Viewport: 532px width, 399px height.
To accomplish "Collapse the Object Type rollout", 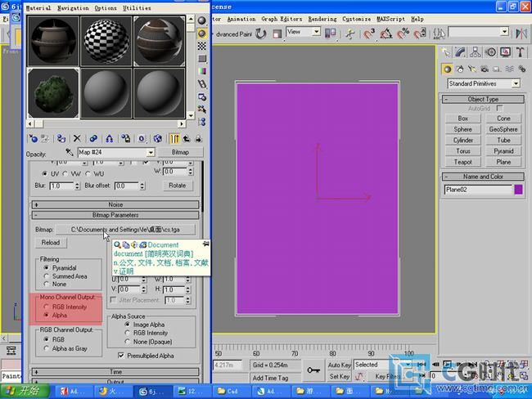I will coord(483,99).
